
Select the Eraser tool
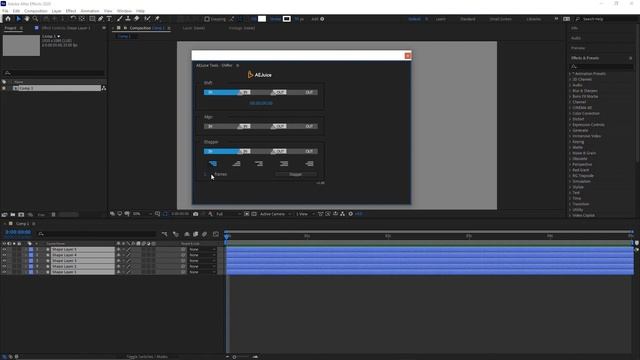pos(137,19)
